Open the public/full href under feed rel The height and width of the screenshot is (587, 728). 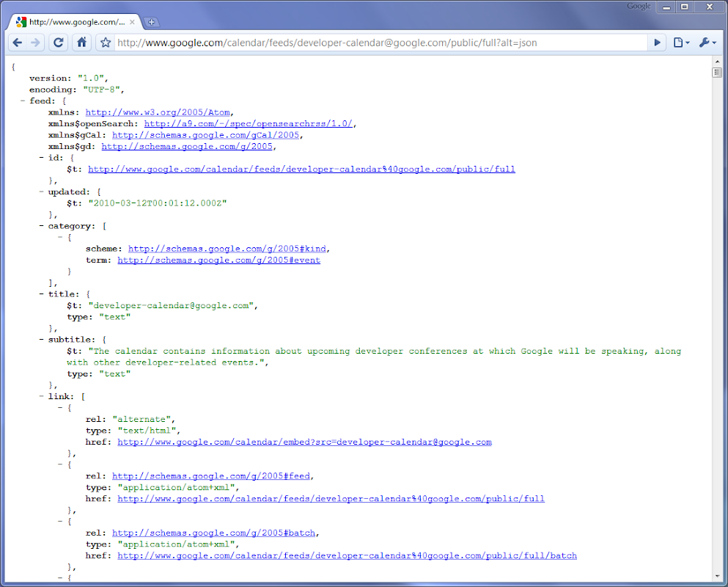331,499
